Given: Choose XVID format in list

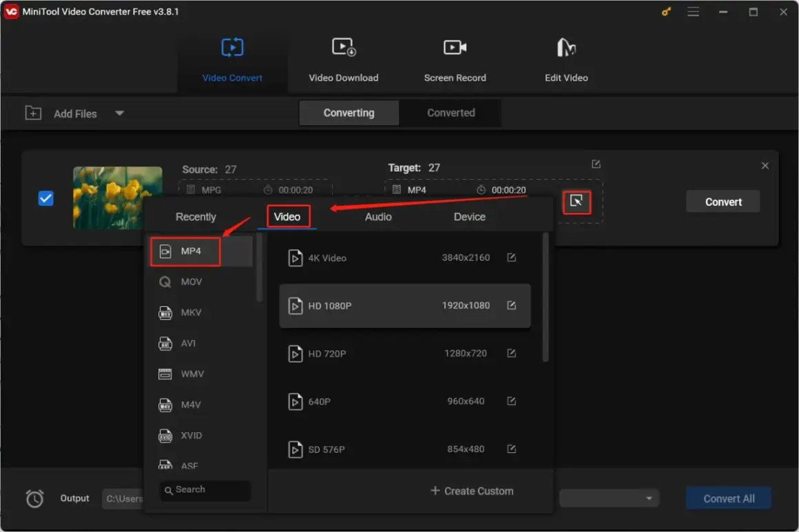Looking at the screenshot, I should (201, 435).
